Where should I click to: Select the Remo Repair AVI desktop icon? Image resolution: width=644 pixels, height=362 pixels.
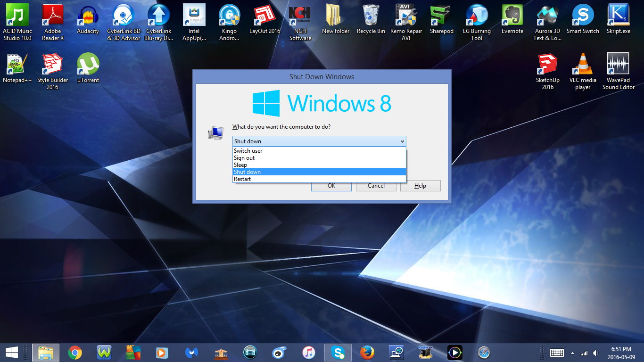click(406, 22)
